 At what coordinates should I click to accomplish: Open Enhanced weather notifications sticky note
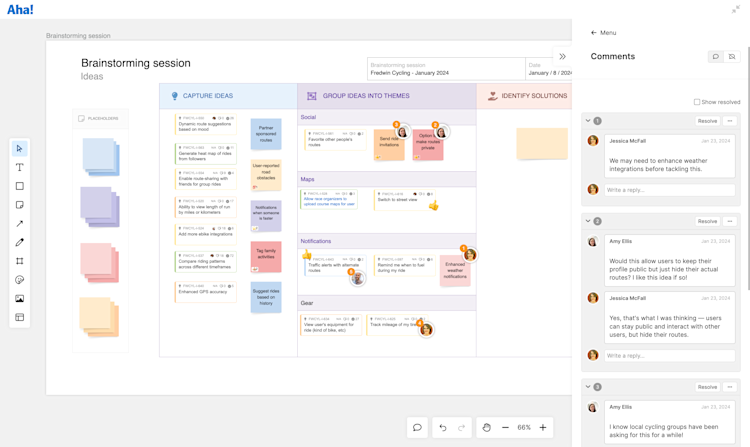455,271
